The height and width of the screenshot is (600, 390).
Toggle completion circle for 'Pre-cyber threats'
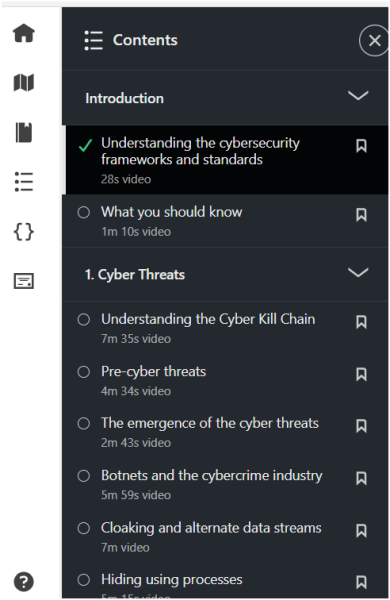(x=83, y=372)
